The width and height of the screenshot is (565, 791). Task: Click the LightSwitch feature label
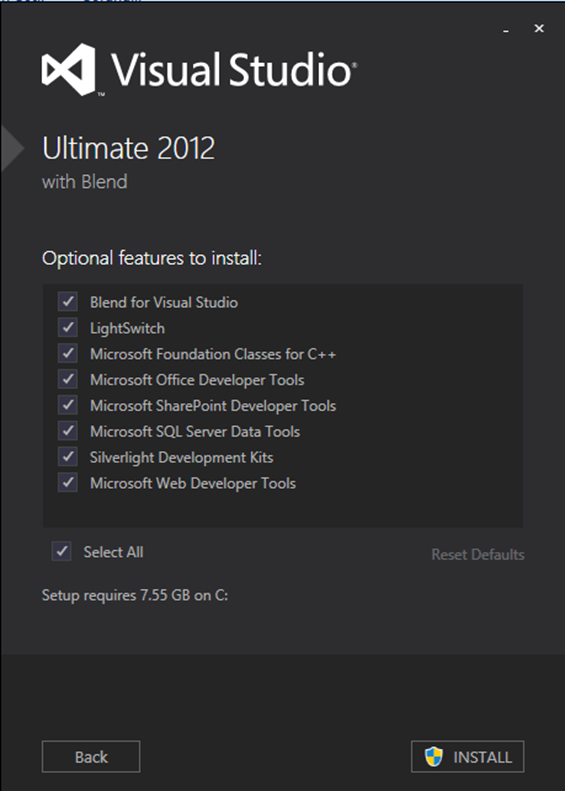tap(127, 328)
